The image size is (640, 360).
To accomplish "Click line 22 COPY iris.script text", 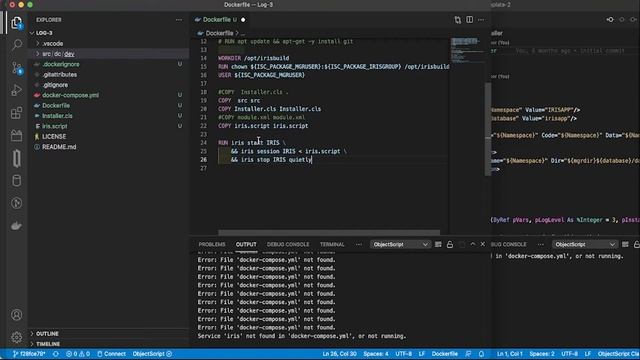I will click(x=263, y=126).
